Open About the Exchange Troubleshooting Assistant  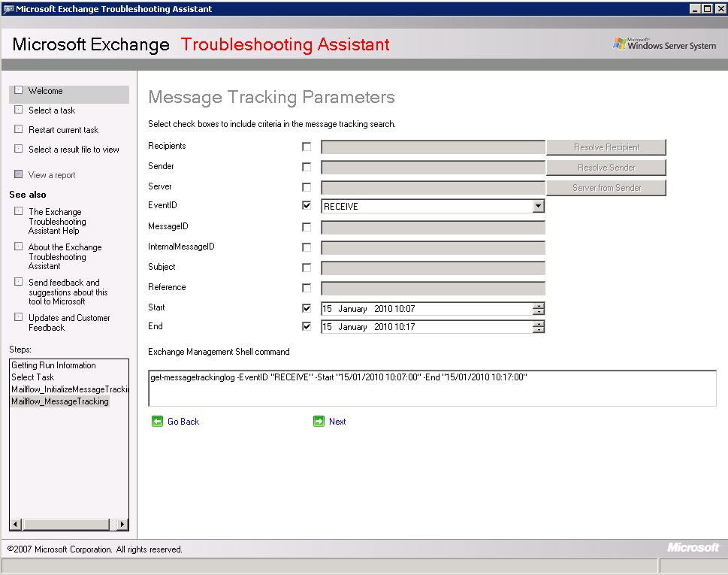[x=65, y=256]
